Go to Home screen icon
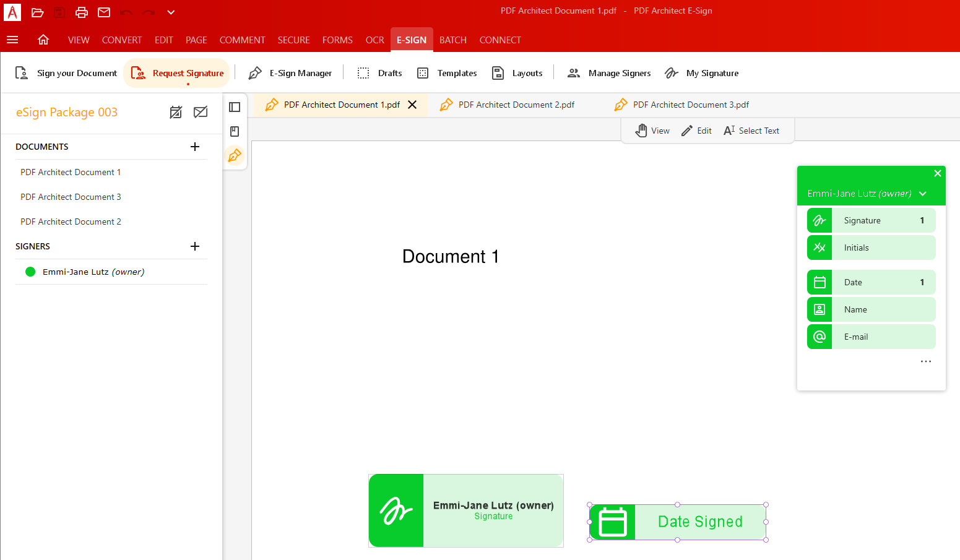The height and width of the screenshot is (560, 960). click(43, 40)
